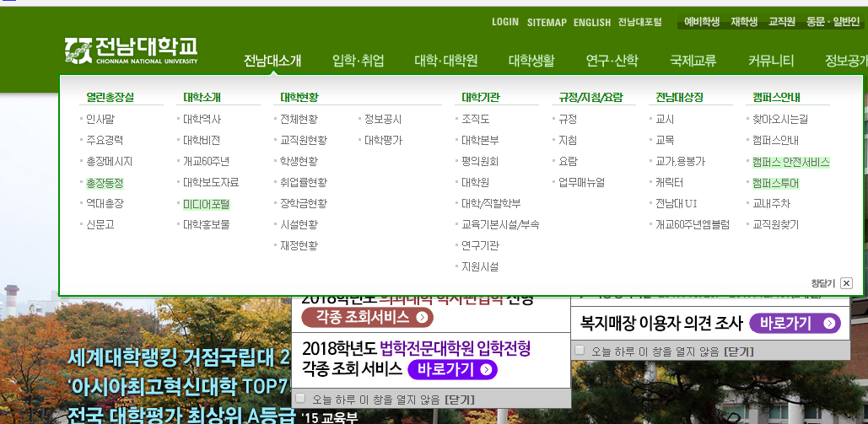
Task: Click the Chonnam National University logo
Action: (x=131, y=51)
